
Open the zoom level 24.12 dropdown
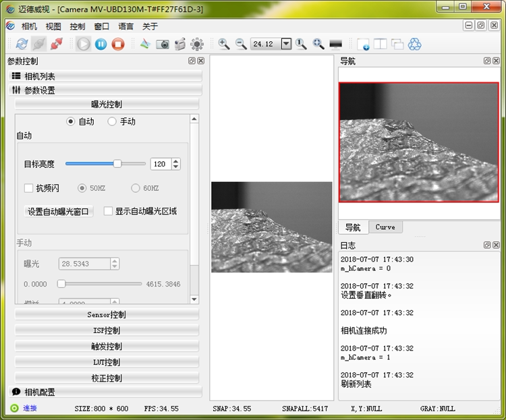pyautogui.click(x=286, y=44)
